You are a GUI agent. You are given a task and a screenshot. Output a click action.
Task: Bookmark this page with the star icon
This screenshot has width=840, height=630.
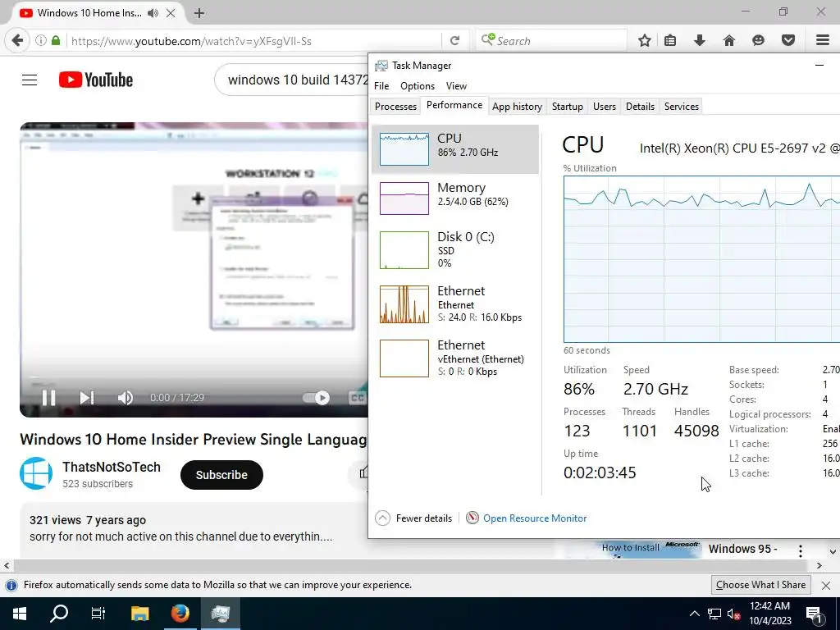[645, 40]
